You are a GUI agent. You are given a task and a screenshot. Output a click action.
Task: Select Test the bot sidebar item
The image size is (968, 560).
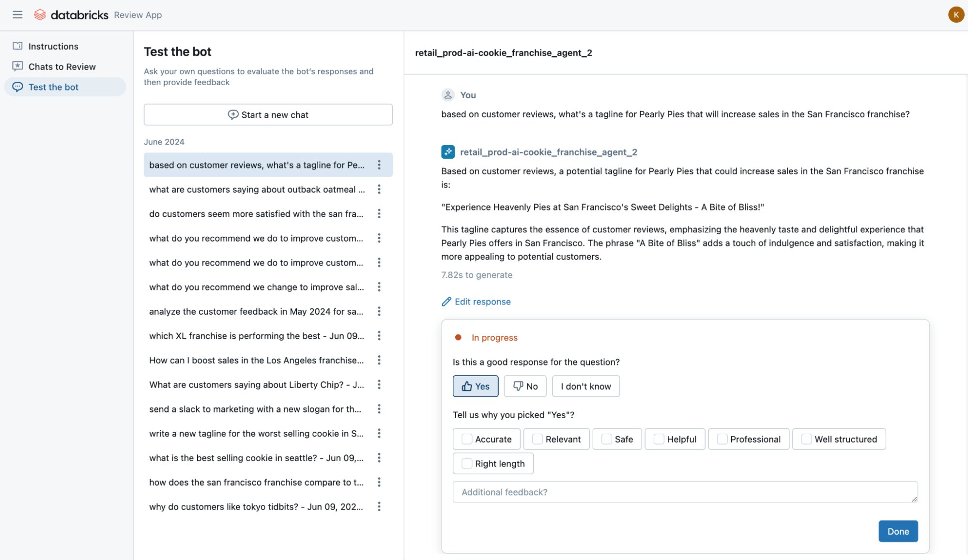[53, 87]
